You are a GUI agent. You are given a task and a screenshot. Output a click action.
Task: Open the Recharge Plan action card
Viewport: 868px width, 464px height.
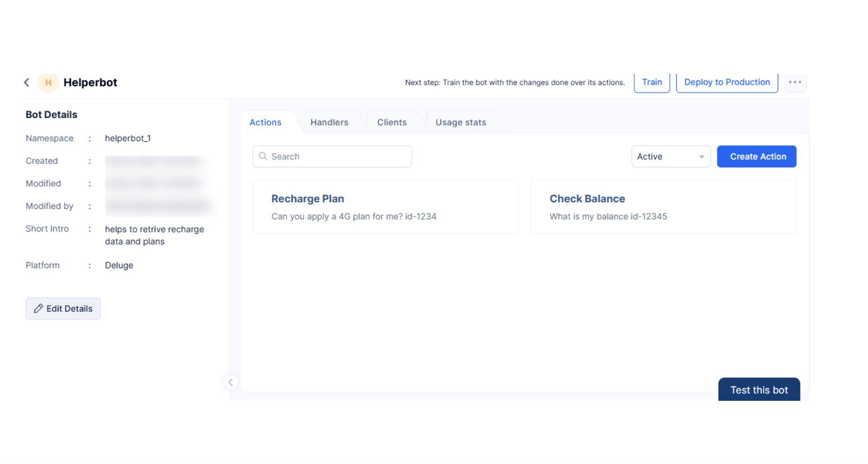pos(385,207)
